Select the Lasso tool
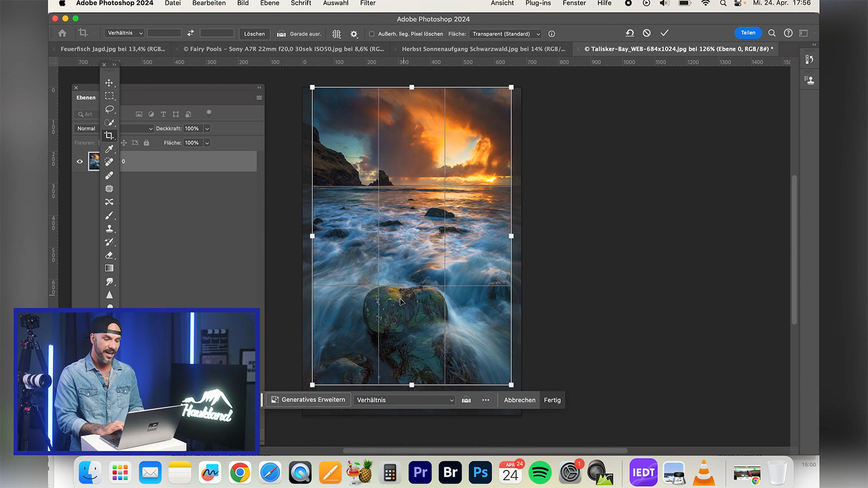The image size is (868, 488). [x=109, y=109]
